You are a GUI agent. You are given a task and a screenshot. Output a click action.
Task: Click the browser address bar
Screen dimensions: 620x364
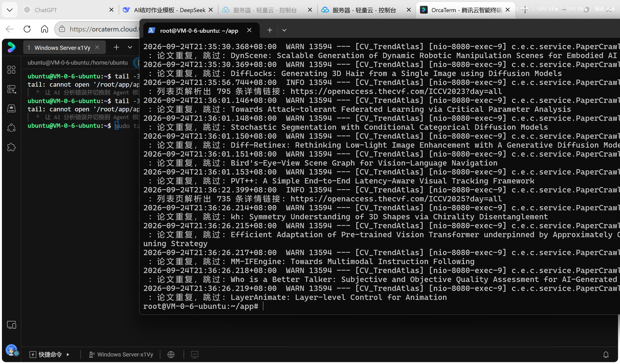(100, 29)
